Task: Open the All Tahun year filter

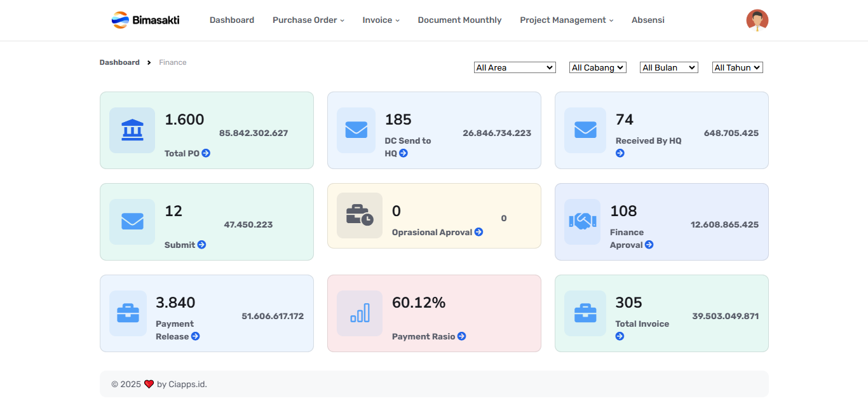Action: point(737,67)
